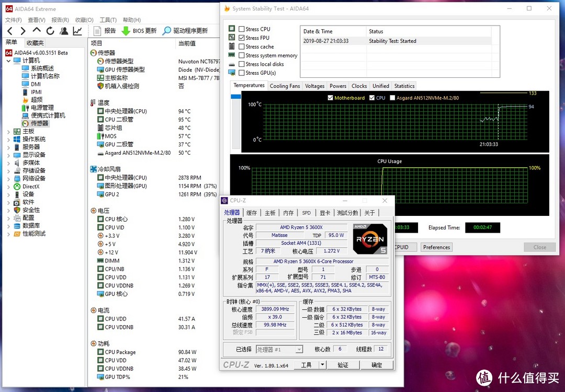The width and height of the screenshot is (565, 392).
Task: Open the 处理器 #1 selection dropdown
Action: coord(279,350)
